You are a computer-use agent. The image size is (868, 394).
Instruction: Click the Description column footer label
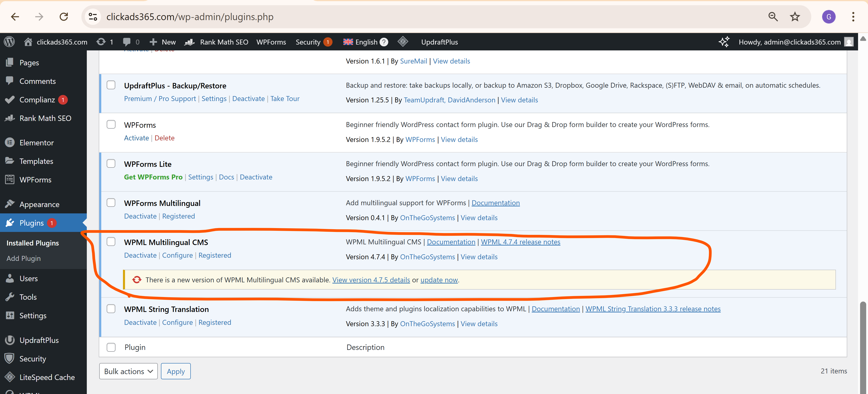point(365,347)
